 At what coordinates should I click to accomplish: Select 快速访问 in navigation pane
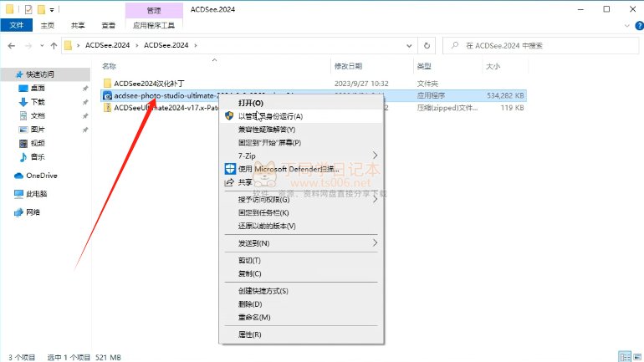(40, 74)
